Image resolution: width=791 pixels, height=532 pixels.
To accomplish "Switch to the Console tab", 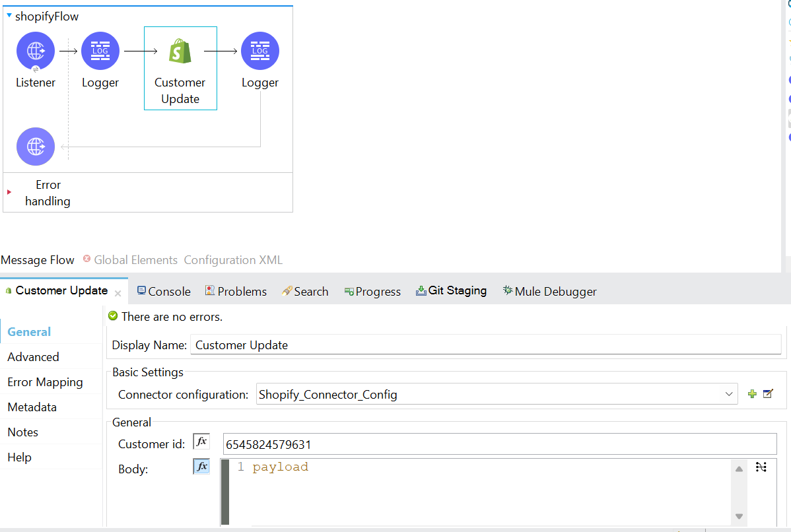I will click(x=164, y=291).
